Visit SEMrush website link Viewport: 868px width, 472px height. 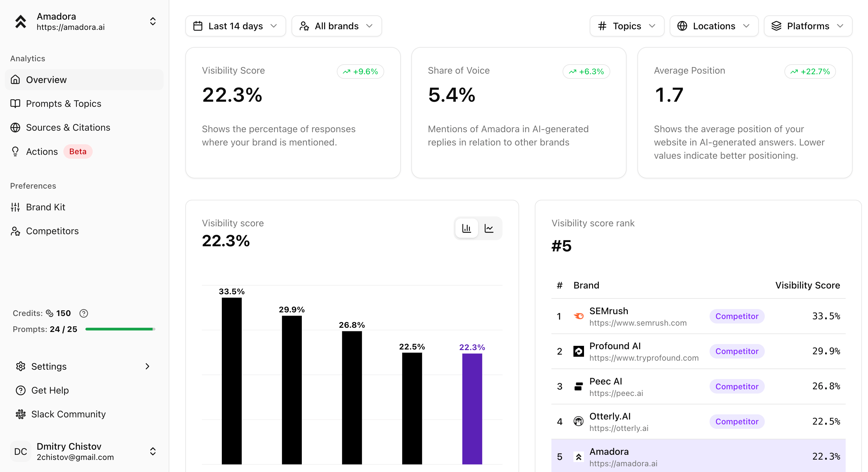(x=638, y=322)
